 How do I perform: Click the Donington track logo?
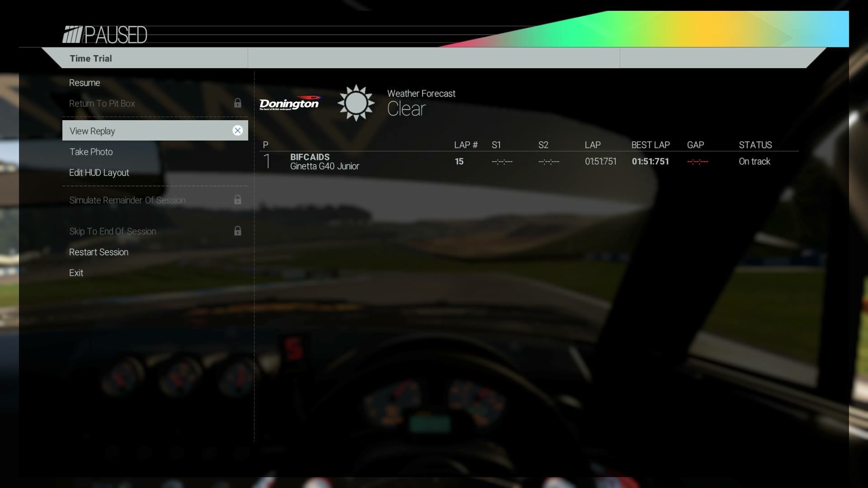pos(290,103)
